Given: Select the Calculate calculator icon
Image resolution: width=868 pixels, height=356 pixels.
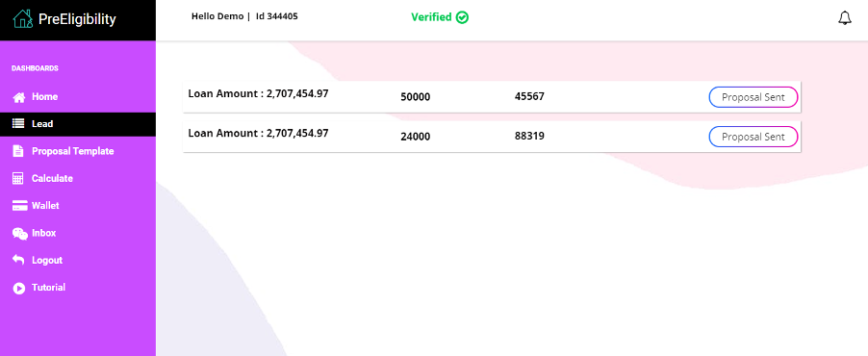Looking at the screenshot, I should pyautogui.click(x=18, y=178).
